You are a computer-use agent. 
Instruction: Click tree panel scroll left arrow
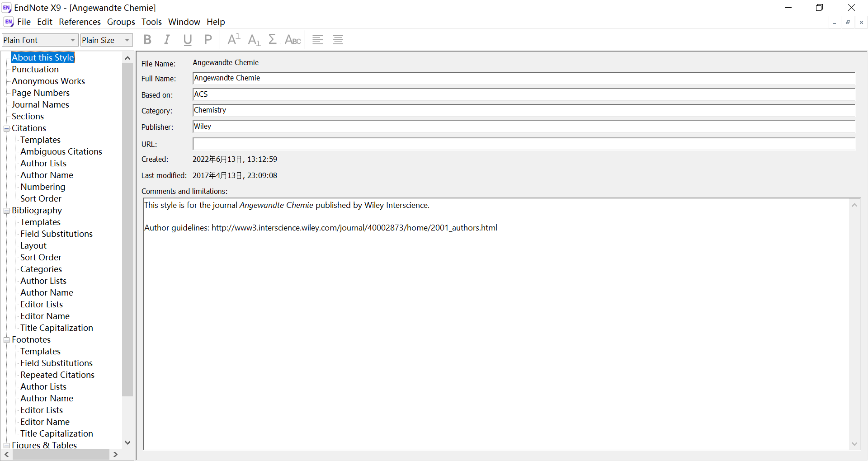point(7,454)
